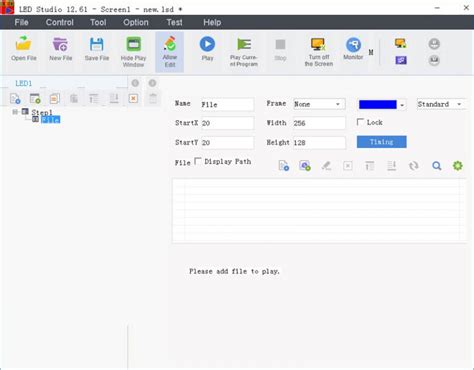Click the move up icon in the file list toolbar
474x370 pixels.
click(369, 166)
